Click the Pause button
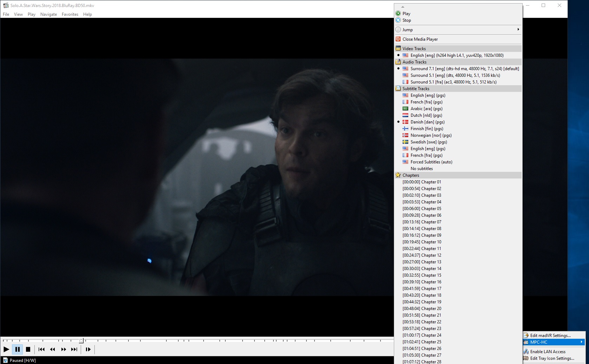 17,349
